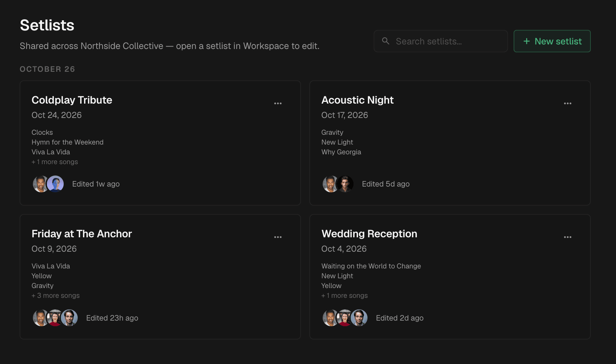
Task: Click second avatar on Coldplay Tribute card
Action: [x=55, y=184]
